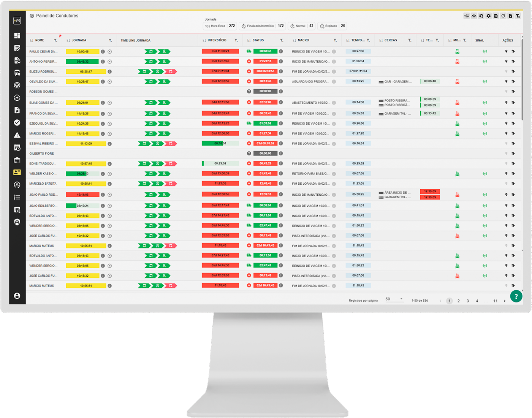Viewport: 532px width, 418px height.
Task: Click Joao Paulo's red 16:11:08 jornada bar
Action: click(82, 195)
